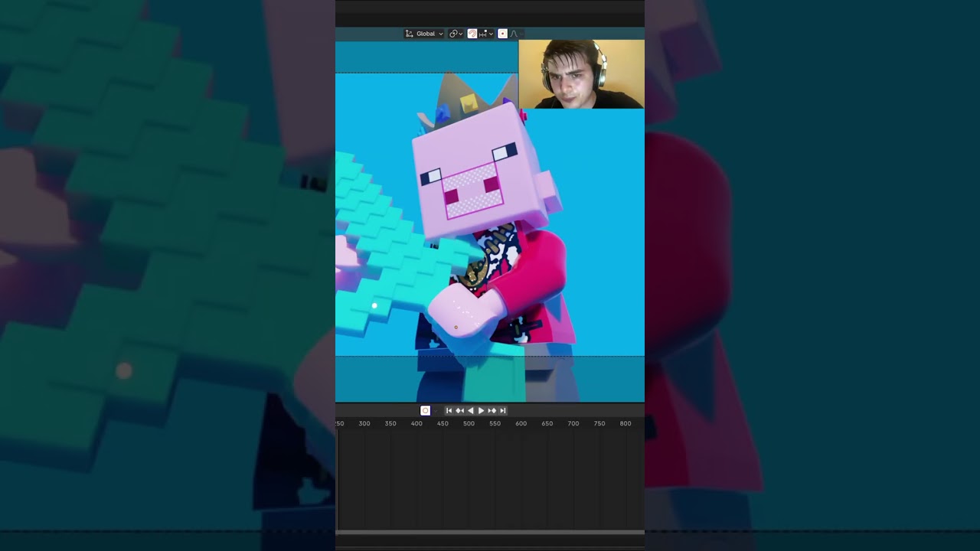Toggle the magnet snapping button
This screenshot has width=980, height=551.
[x=472, y=34]
